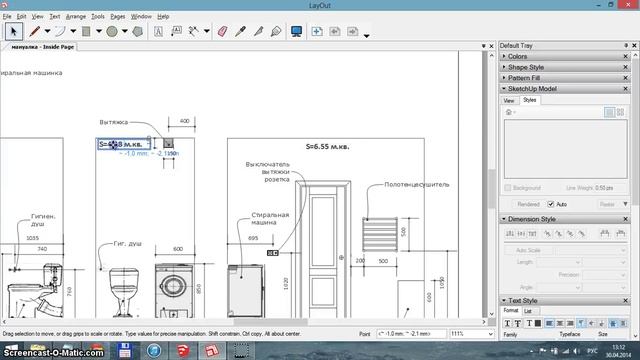Select the Rectangle tool
This screenshot has width=640, height=360.
pos(86,31)
